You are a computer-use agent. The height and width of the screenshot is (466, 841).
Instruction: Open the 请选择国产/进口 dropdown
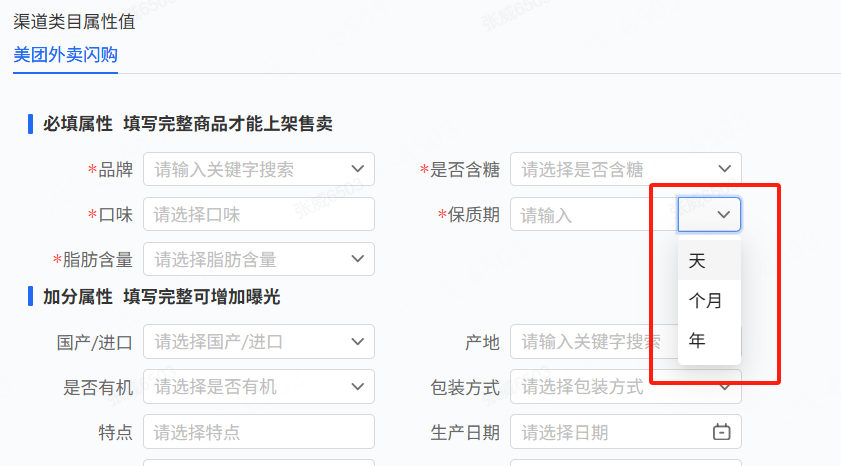[259, 342]
